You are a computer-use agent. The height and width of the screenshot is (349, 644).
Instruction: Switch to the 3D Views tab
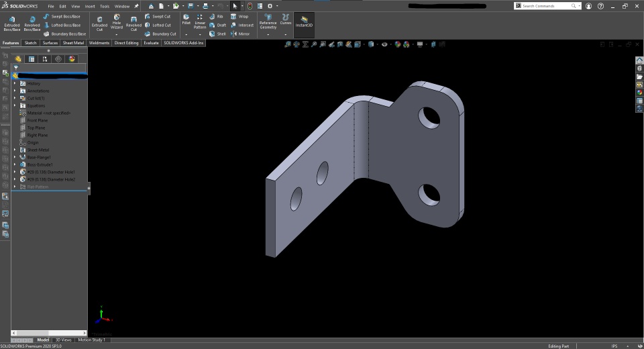63,340
